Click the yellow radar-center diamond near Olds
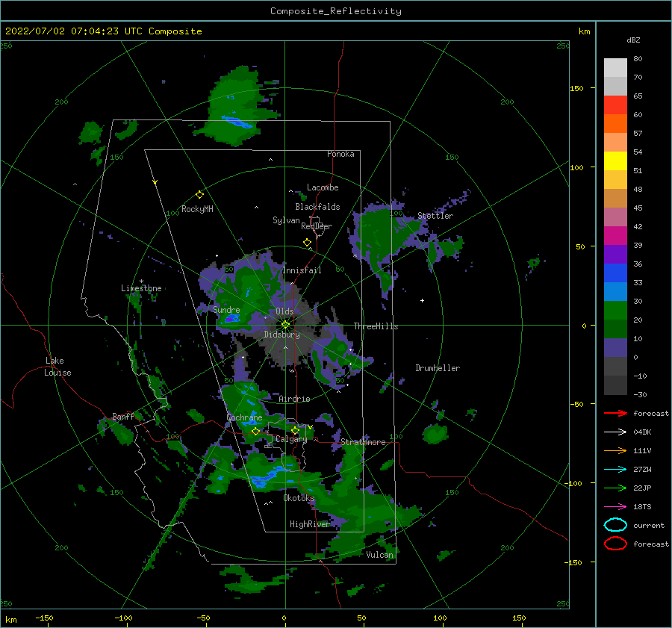The image size is (672, 628). (285, 325)
